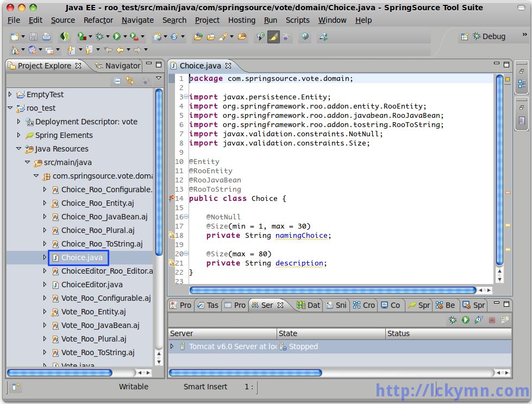Open the File menu

click(x=14, y=20)
